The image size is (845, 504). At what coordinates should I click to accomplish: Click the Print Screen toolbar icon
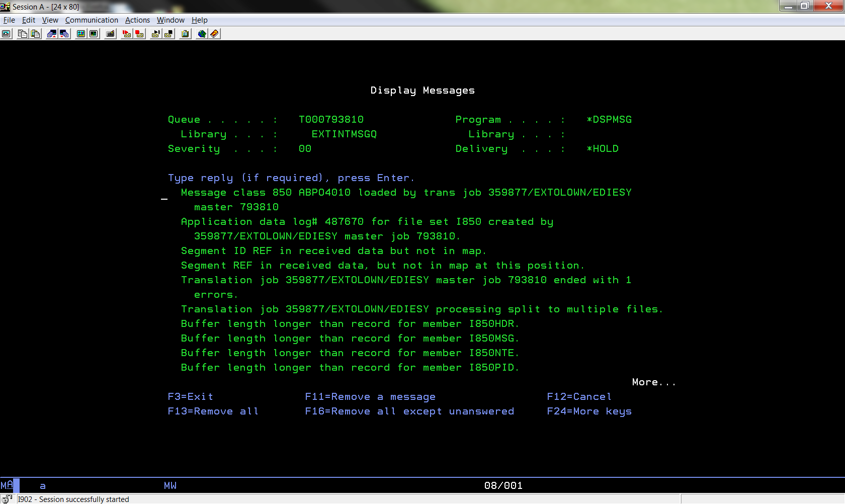tap(7, 34)
